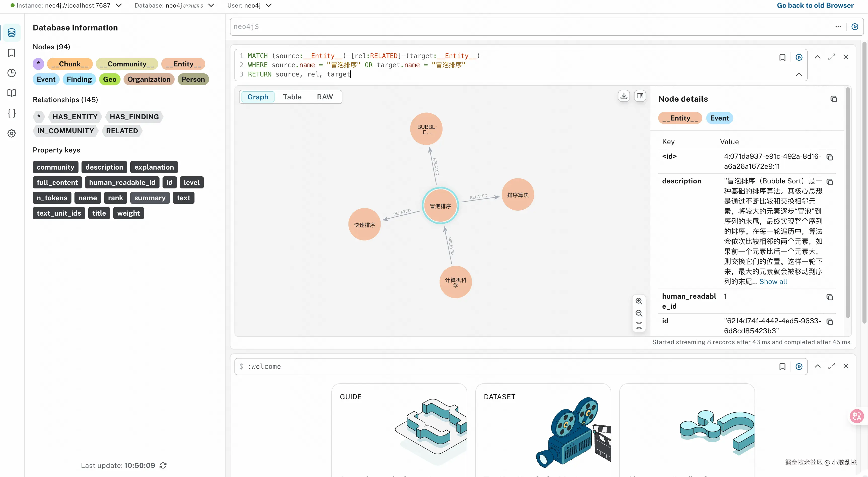Zoom in on the graph canvas
The height and width of the screenshot is (477, 868).
click(639, 301)
